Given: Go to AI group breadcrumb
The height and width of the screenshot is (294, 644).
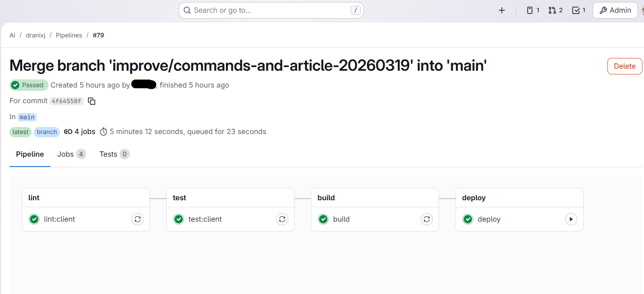Looking at the screenshot, I should (12, 35).
